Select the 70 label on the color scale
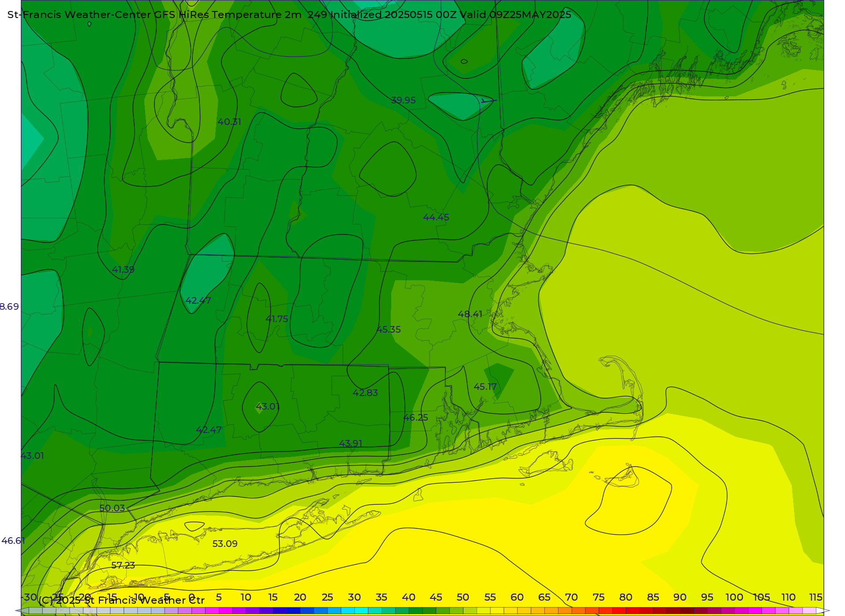 point(571,597)
